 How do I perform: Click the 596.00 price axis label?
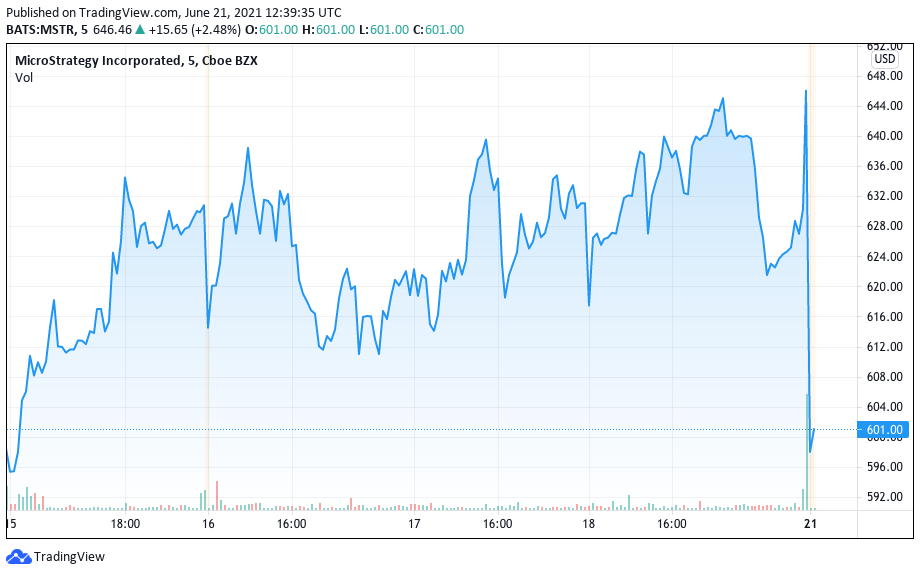pos(884,467)
